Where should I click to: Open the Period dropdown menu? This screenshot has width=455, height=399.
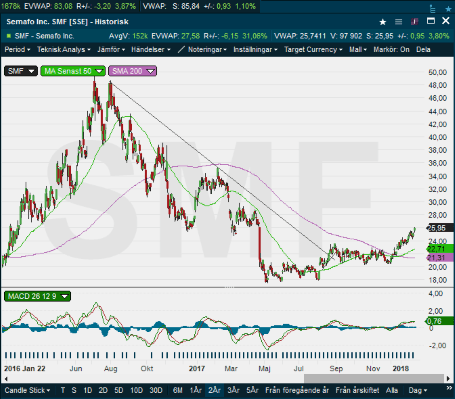(17, 50)
